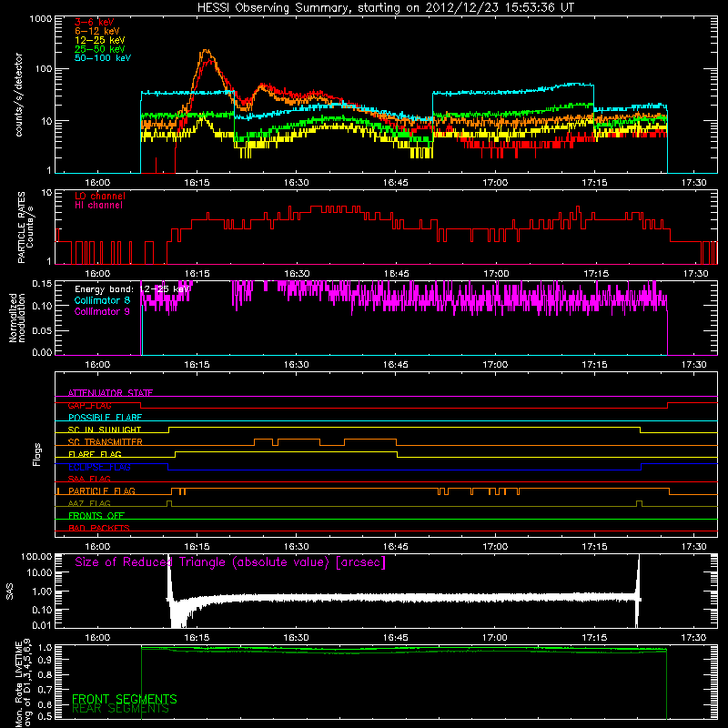The image size is (728, 728).
Task: Click the Collimator 9 legend label
Action: (102, 311)
